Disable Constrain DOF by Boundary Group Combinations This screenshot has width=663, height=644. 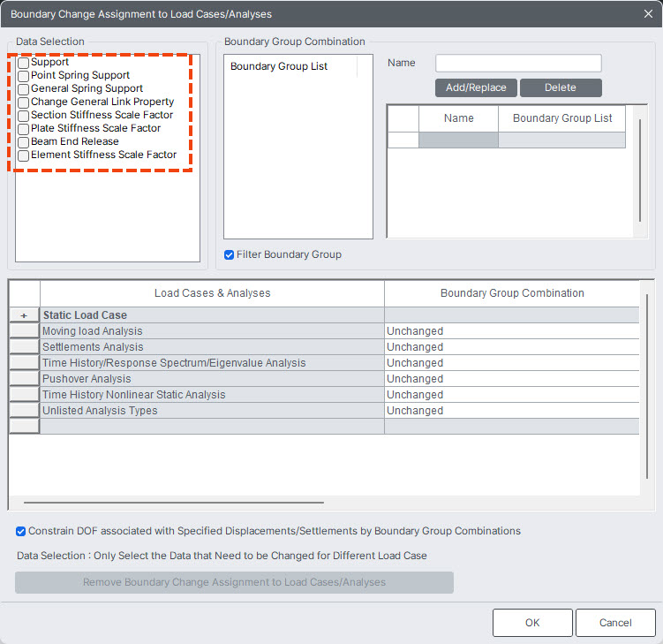pyautogui.click(x=21, y=532)
